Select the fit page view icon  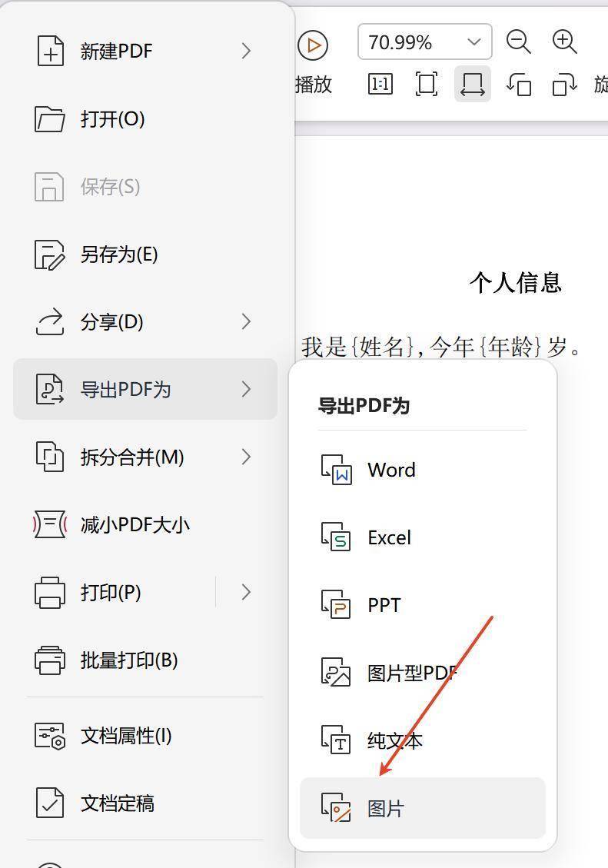(x=427, y=84)
